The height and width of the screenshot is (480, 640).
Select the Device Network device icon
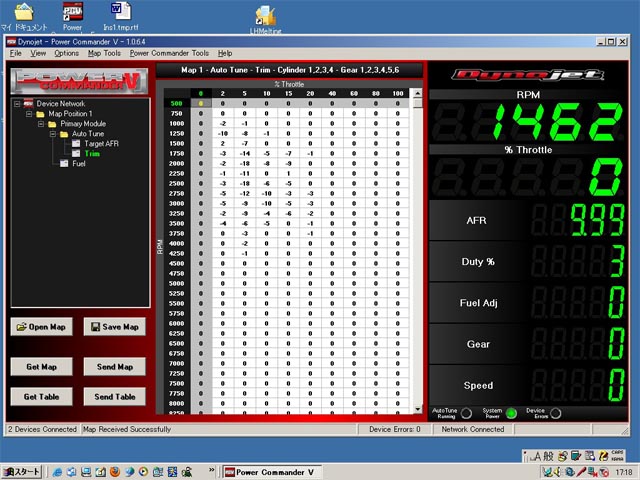point(28,103)
